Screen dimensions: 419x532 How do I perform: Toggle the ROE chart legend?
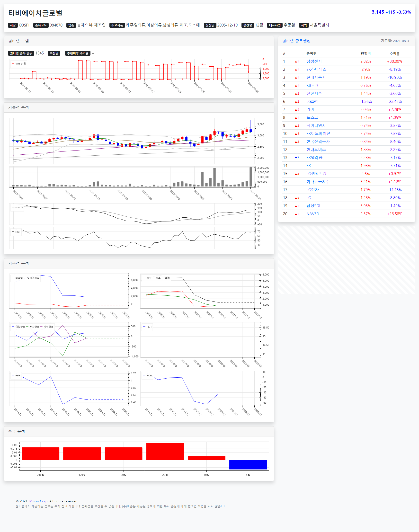[147, 375]
